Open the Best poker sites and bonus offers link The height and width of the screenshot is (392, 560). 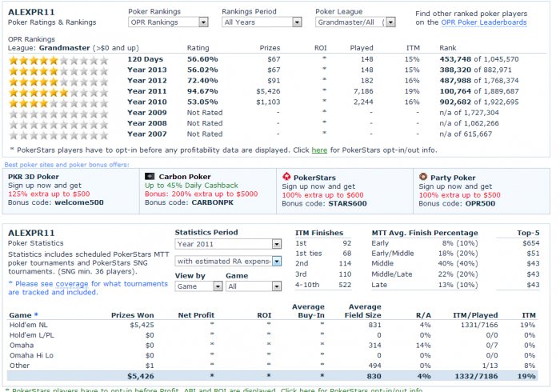[x=66, y=165]
